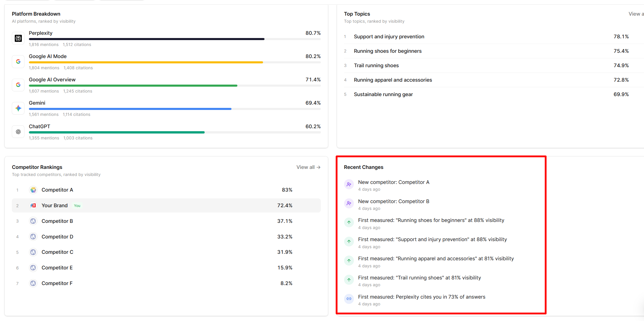This screenshot has height=321, width=644.
Task: Click Competitor C's globe icon
Action: click(x=33, y=252)
